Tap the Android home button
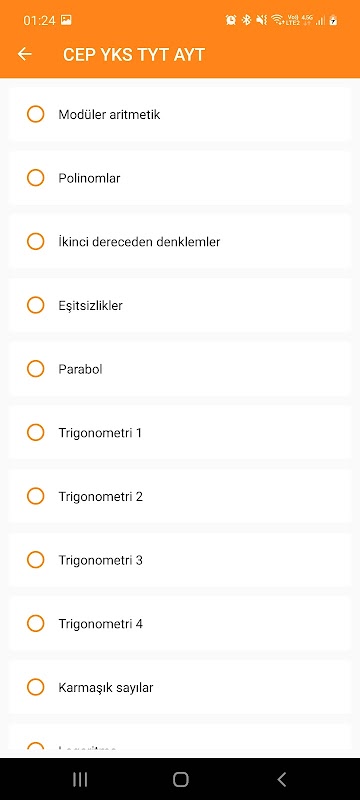Screen dimensions: 360x800 point(181,779)
